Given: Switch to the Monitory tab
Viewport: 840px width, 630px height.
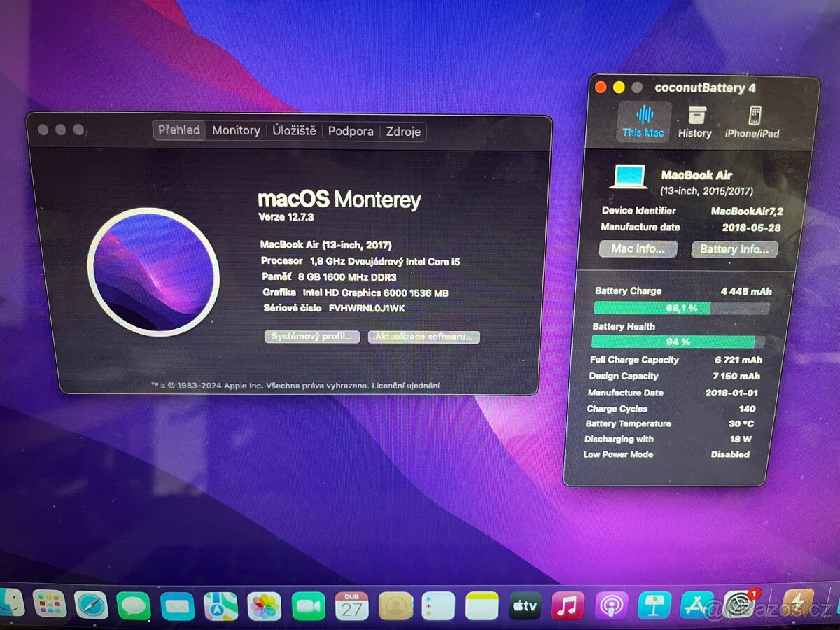Looking at the screenshot, I should pos(236,131).
